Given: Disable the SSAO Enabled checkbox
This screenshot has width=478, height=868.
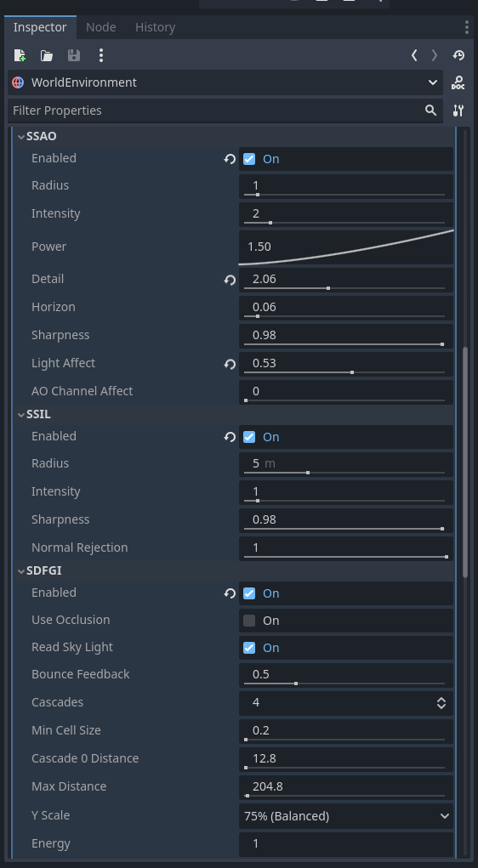Looking at the screenshot, I should 249,159.
